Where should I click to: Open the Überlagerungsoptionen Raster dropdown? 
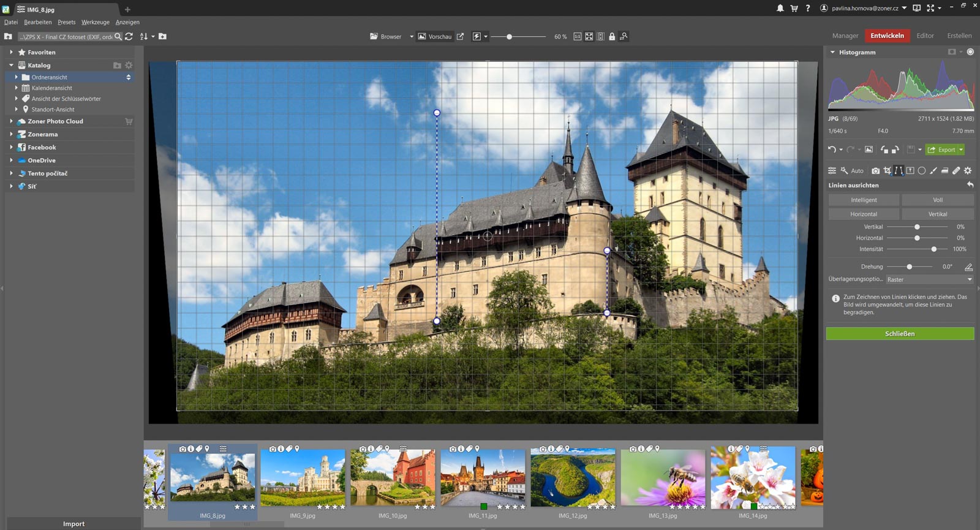[929, 279]
